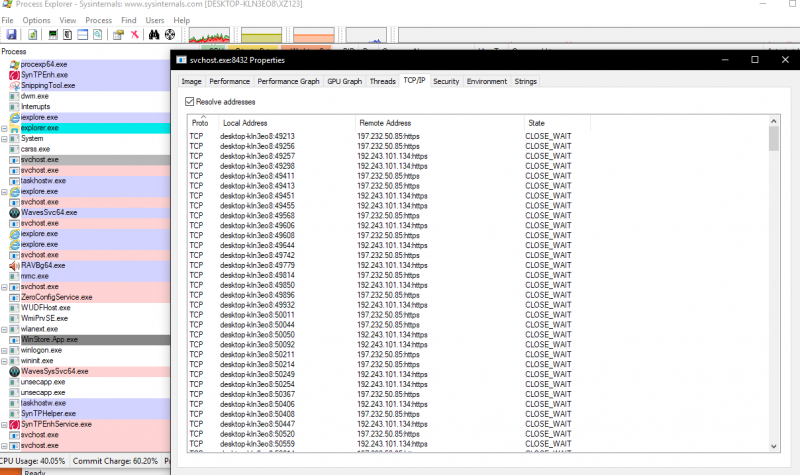
Task: Sort by the Proto column header
Action: (x=203, y=123)
